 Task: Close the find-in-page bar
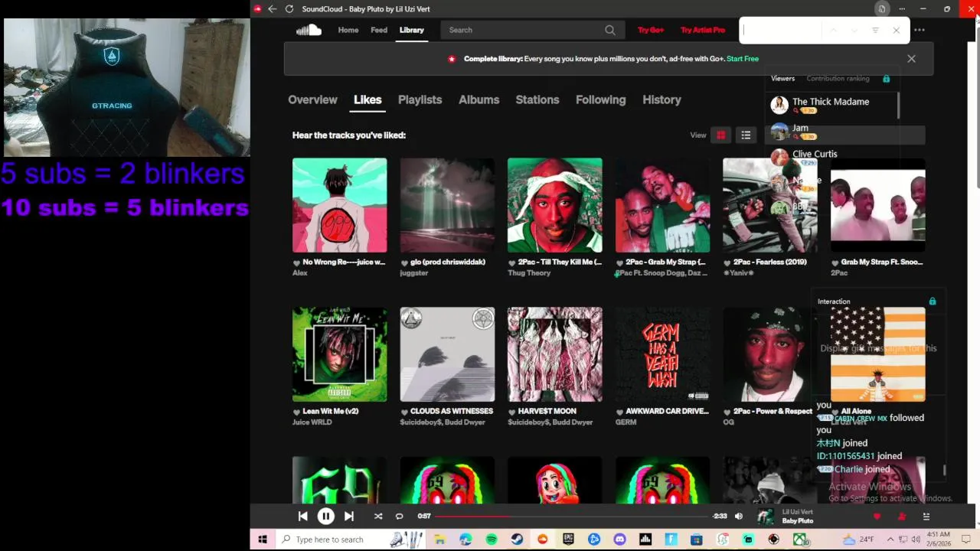897,30
